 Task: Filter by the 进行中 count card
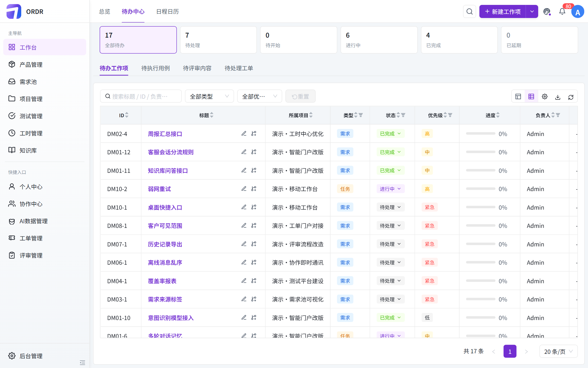(379, 40)
